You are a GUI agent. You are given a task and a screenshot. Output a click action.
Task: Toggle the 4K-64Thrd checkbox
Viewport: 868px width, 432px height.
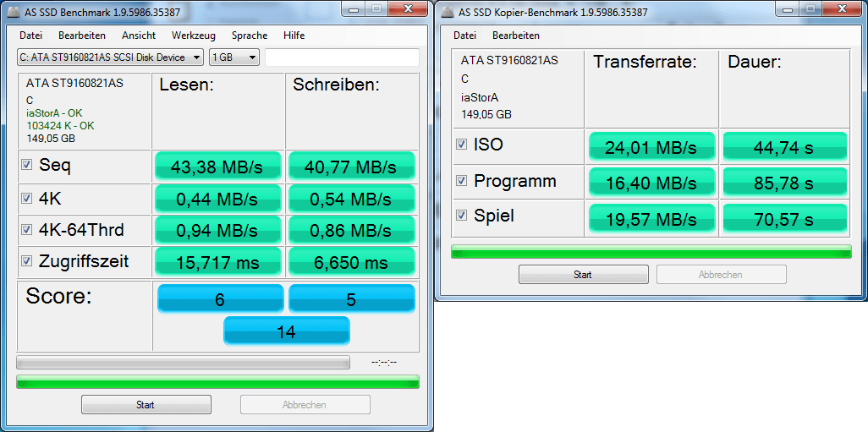point(26,230)
